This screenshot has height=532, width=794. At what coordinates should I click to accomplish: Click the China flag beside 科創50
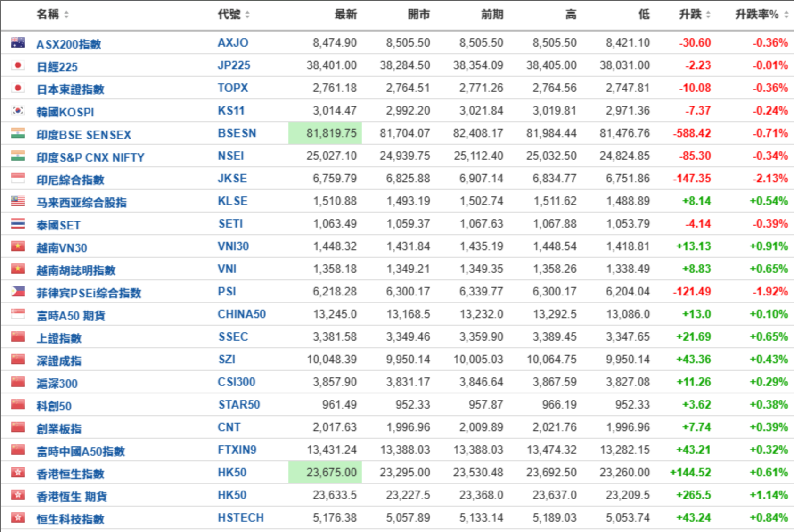click(18, 404)
